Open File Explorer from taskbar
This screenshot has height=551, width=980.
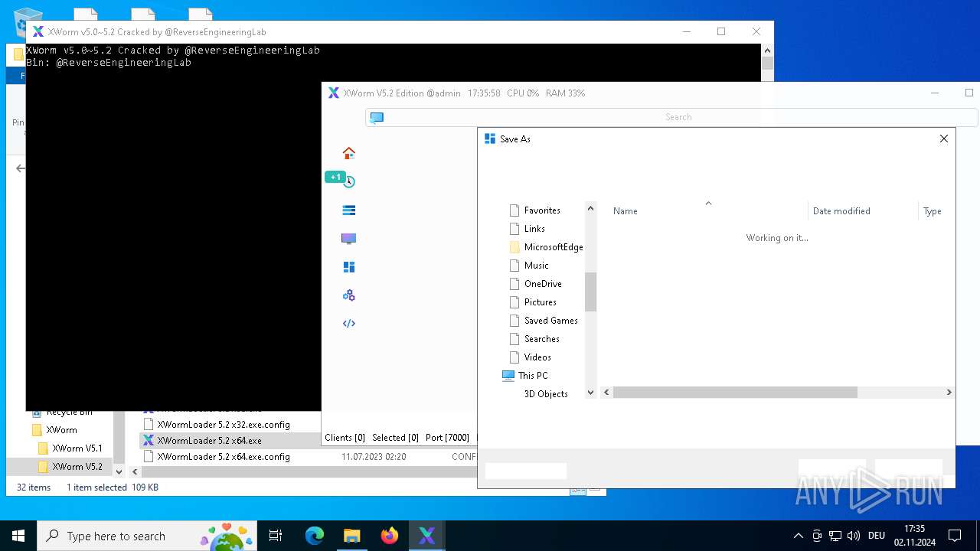pos(351,536)
